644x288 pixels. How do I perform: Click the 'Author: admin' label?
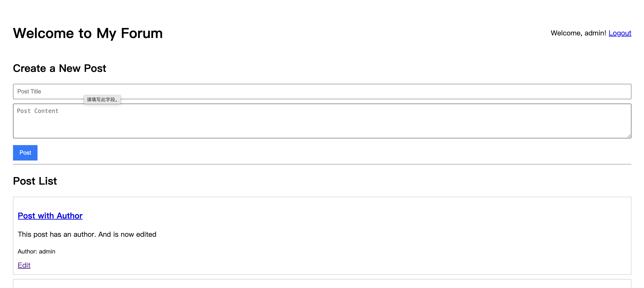click(x=36, y=252)
